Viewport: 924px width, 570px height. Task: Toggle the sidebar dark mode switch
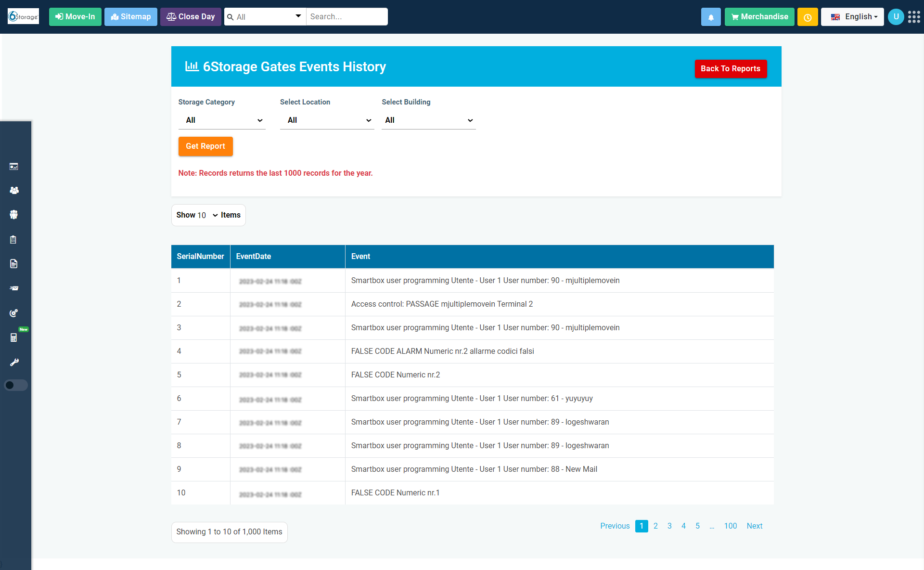pos(15,385)
